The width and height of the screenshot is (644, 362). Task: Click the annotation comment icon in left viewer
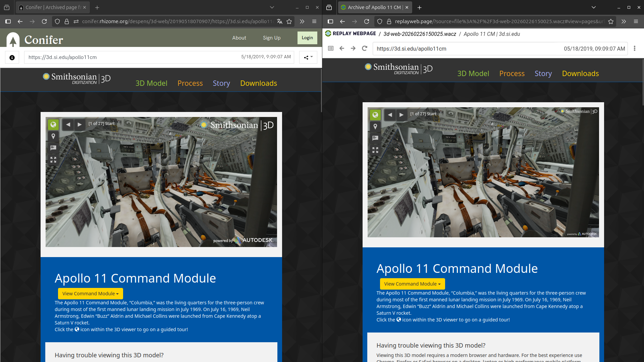[x=53, y=148]
